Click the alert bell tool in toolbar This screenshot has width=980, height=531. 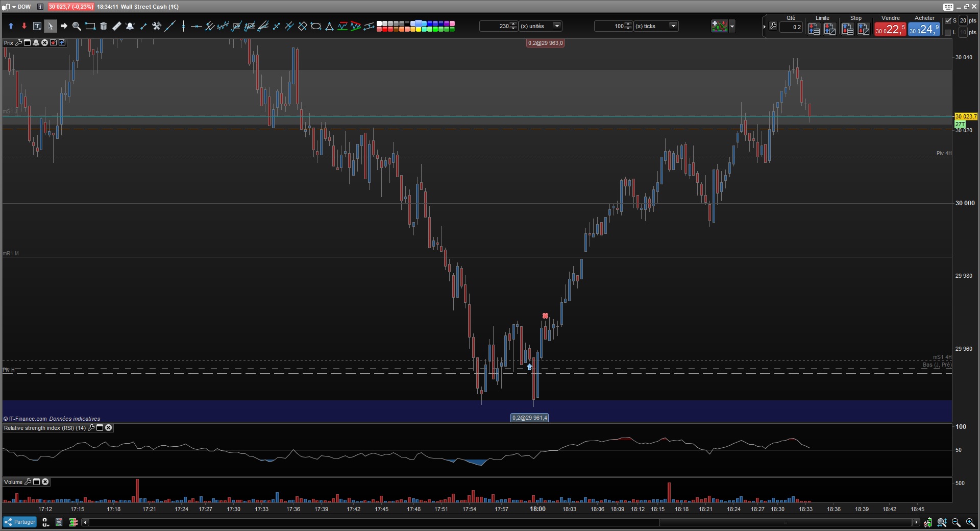point(130,26)
